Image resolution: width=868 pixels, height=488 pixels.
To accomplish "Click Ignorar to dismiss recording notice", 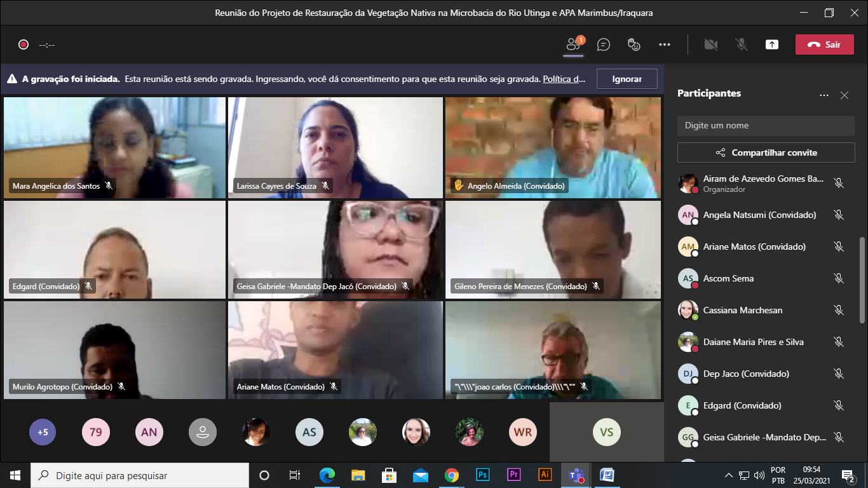I will point(627,79).
